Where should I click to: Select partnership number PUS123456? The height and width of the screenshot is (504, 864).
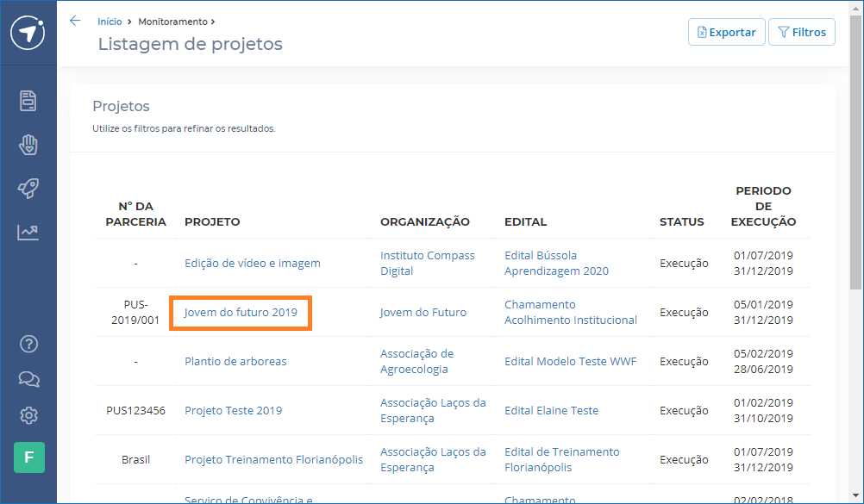click(x=135, y=410)
